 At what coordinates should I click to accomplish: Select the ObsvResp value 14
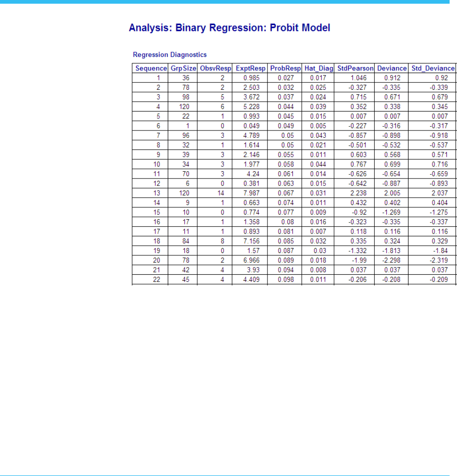pyautogui.click(x=221, y=193)
